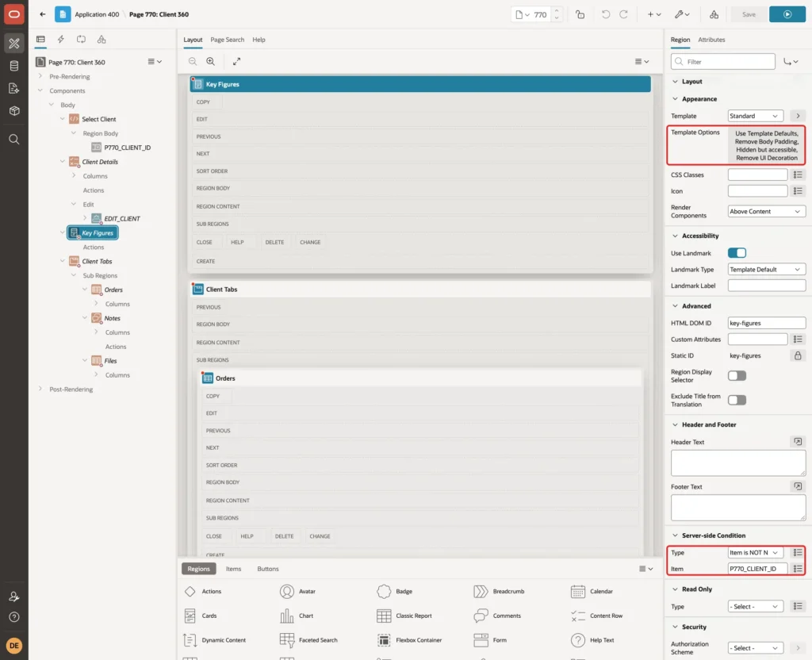Viewport: 812px width, 660px height.
Task: Click the property Filter search field
Action: (x=723, y=62)
